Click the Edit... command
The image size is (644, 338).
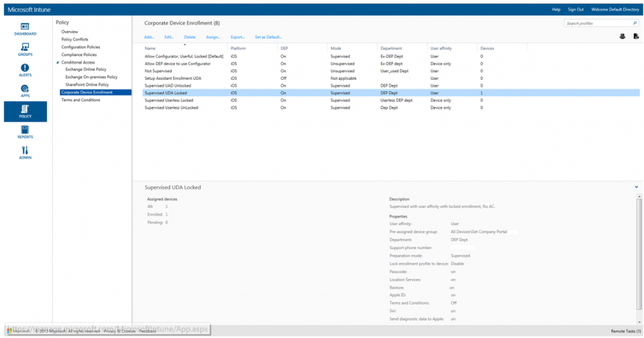169,37
